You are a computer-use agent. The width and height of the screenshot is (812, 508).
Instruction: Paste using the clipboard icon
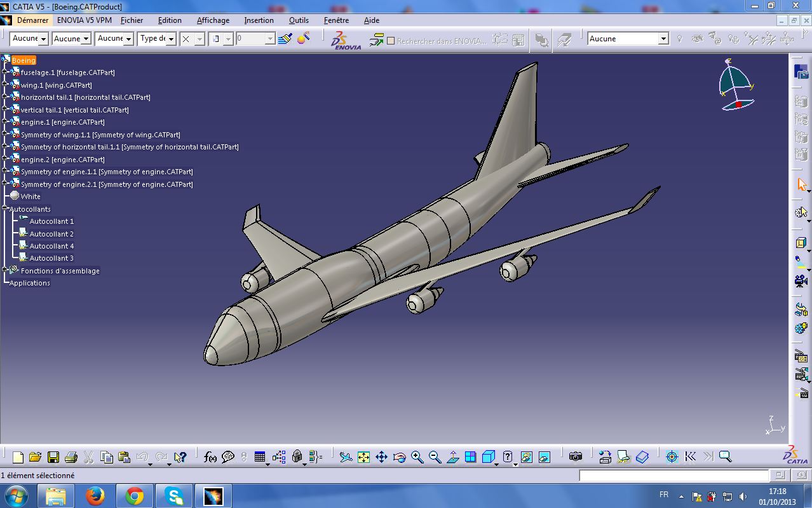tap(125, 457)
